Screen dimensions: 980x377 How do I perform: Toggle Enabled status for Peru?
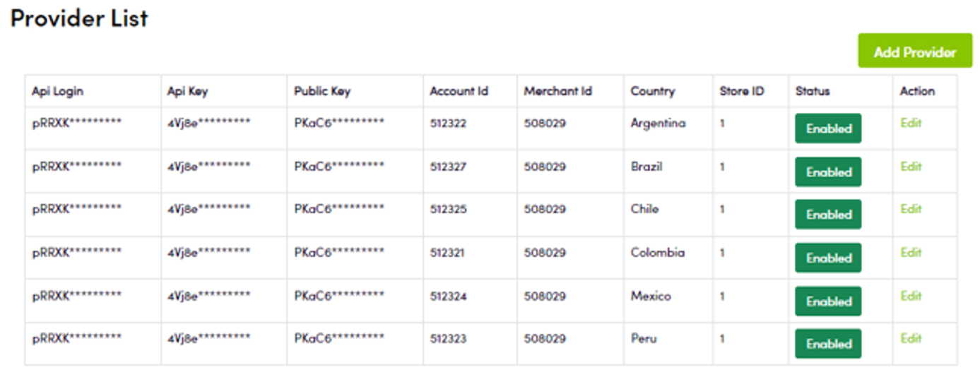click(828, 344)
